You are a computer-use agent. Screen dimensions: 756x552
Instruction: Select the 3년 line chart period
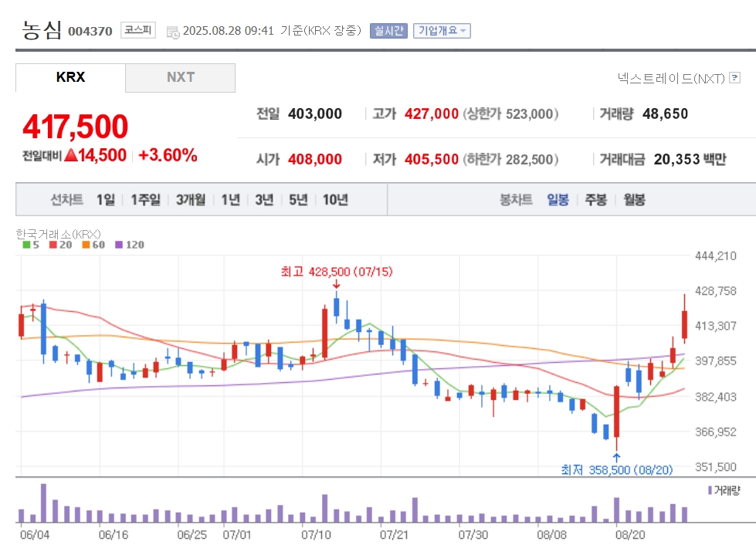tap(264, 200)
